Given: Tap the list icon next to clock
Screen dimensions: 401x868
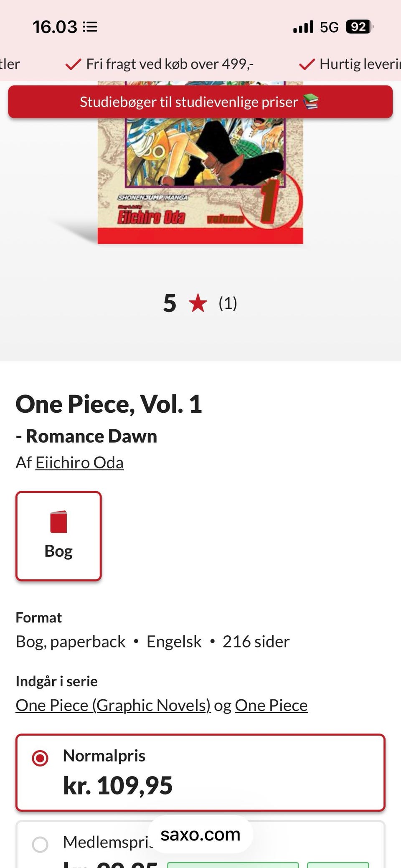Looking at the screenshot, I should click(x=90, y=27).
